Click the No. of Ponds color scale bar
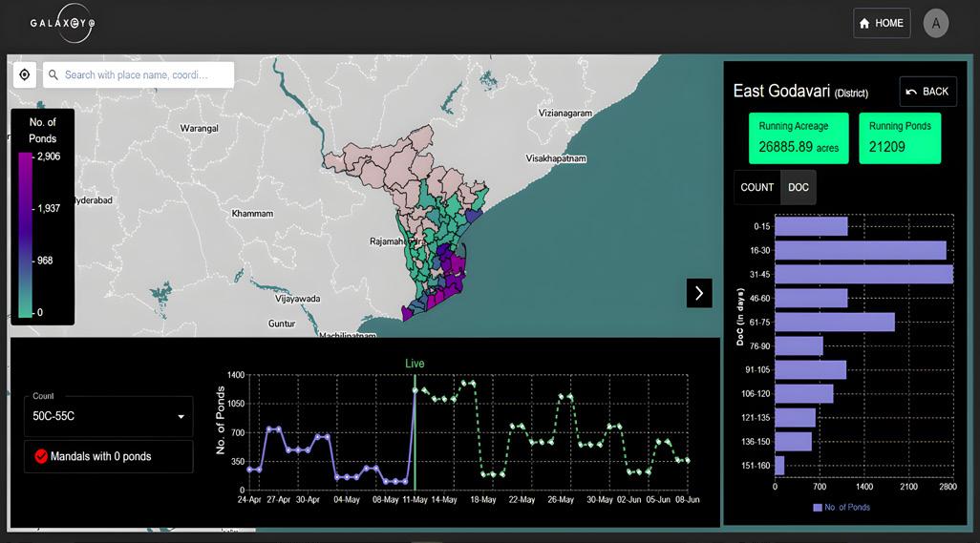 pyautogui.click(x=26, y=234)
